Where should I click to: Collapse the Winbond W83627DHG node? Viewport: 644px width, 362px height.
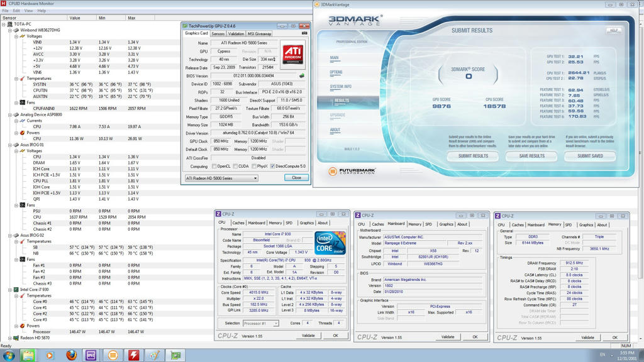[10, 30]
